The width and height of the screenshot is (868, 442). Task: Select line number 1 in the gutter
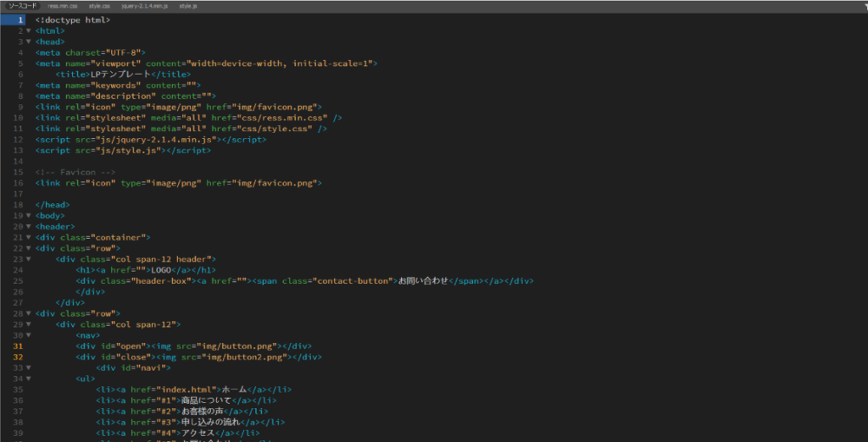pos(20,20)
